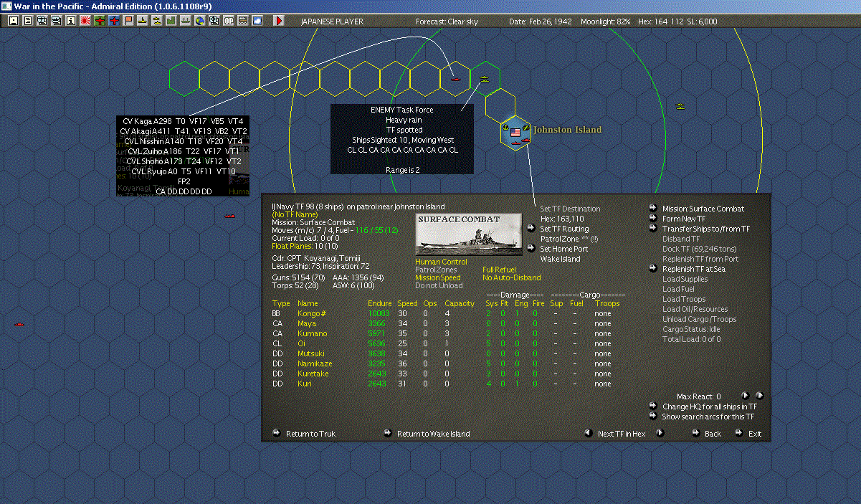Click the red enemy ship icon near hex path
861x504 pixels.
[x=456, y=78]
